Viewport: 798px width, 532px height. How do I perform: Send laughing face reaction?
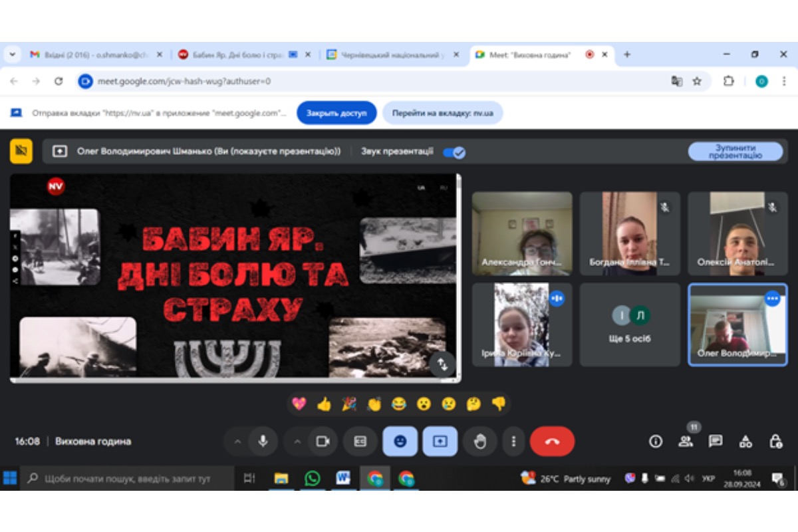[x=399, y=403]
